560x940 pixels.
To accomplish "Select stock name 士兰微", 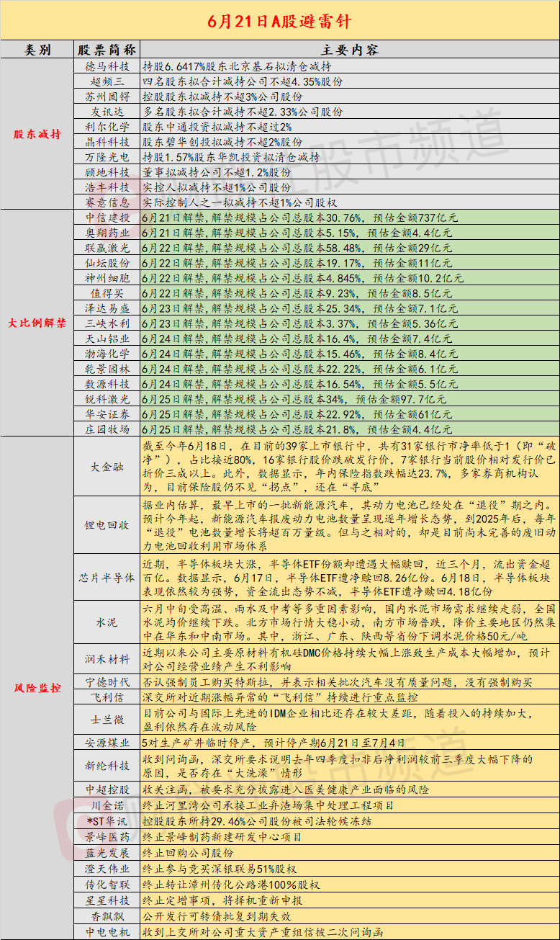I will tap(107, 720).
